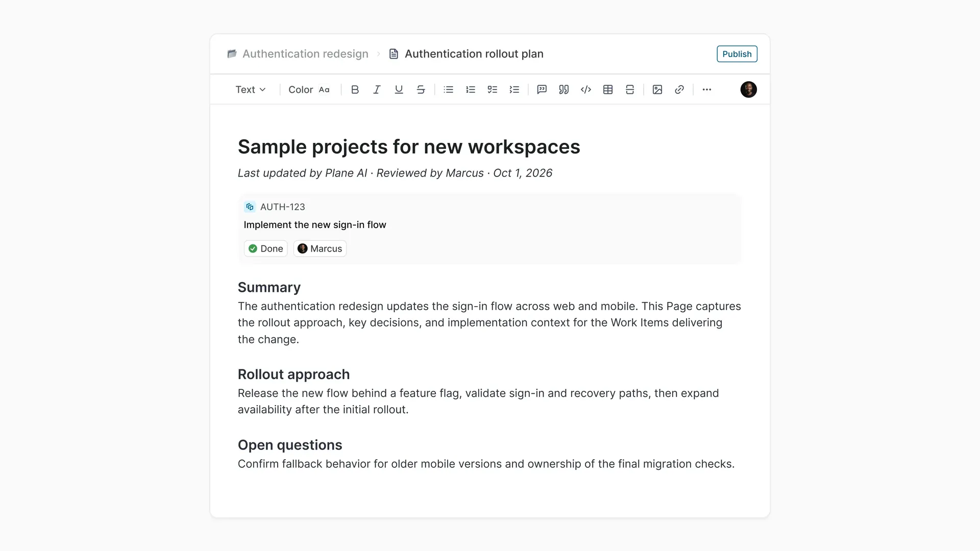The image size is (980, 551).
Task: Click the 'Last updated by Plane AI' line
Action: click(395, 173)
